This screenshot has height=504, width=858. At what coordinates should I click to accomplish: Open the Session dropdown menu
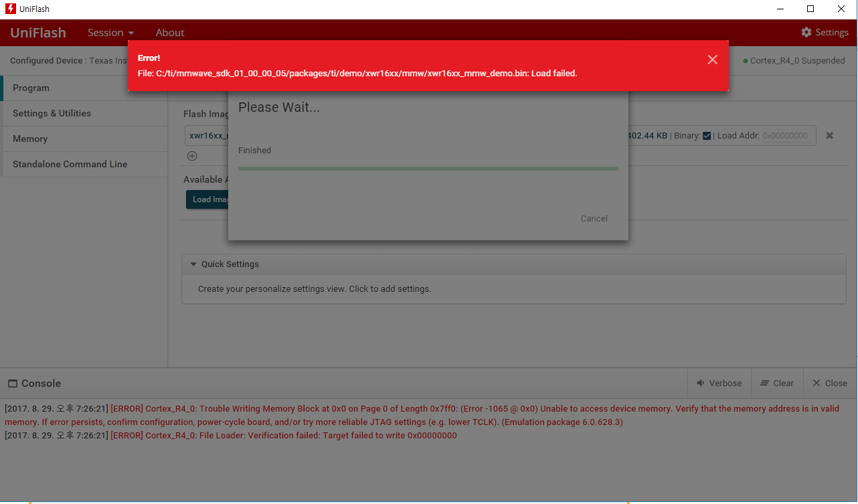(110, 32)
